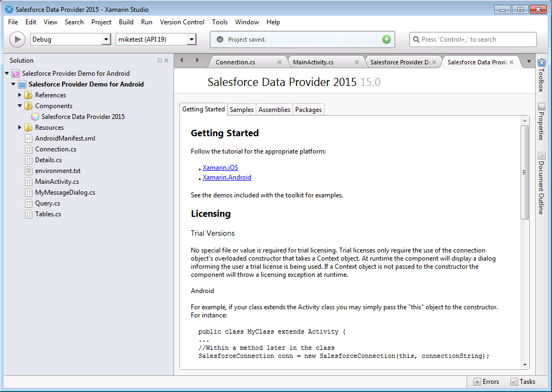
Task: Open the Toolbox side panel
Action: [x=541, y=75]
